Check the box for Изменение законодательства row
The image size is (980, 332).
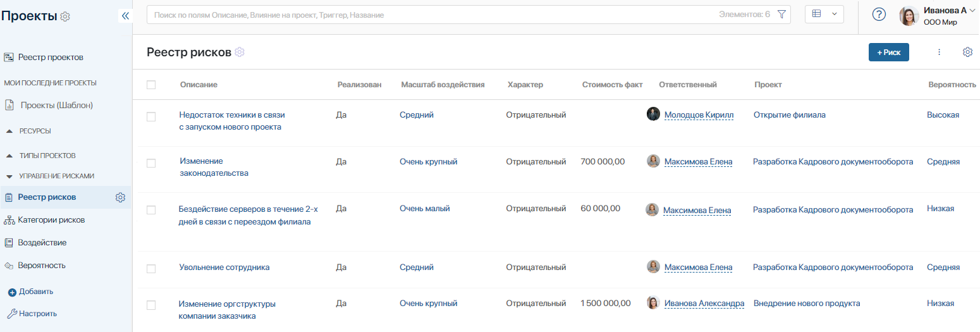tap(151, 163)
